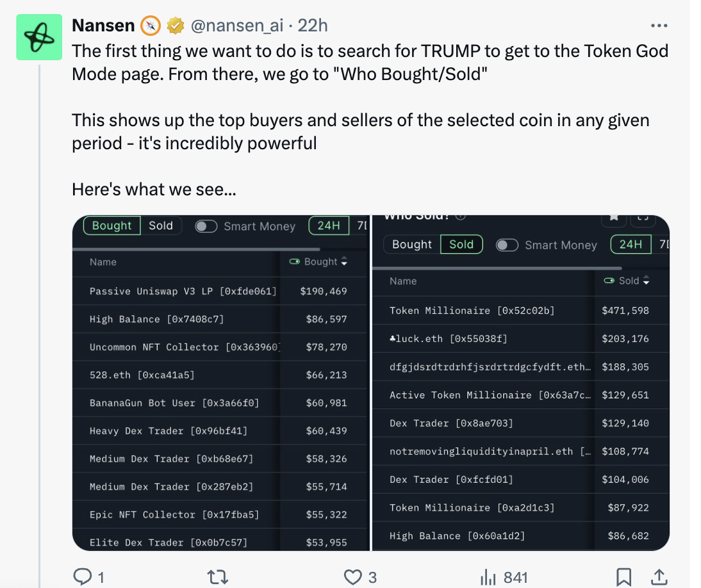This screenshot has width=701, height=588.
Task: Choose 24H period in left panel
Action: 329,225
